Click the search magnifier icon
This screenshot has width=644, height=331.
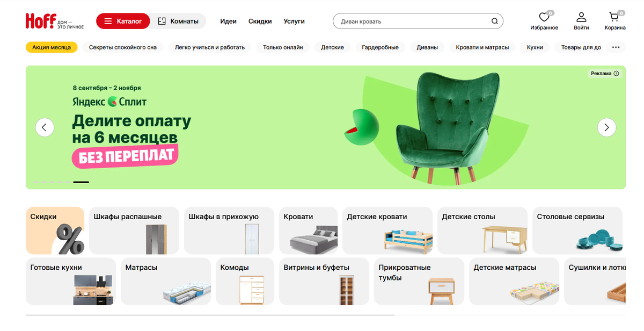[495, 21]
